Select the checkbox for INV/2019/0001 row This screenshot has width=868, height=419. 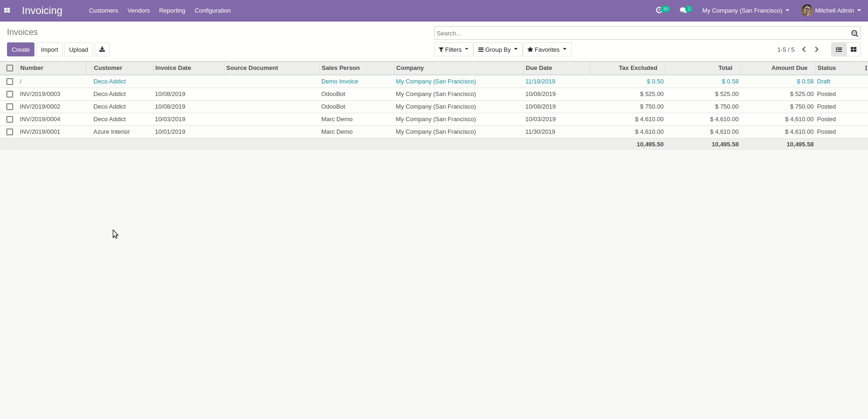[10, 132]
